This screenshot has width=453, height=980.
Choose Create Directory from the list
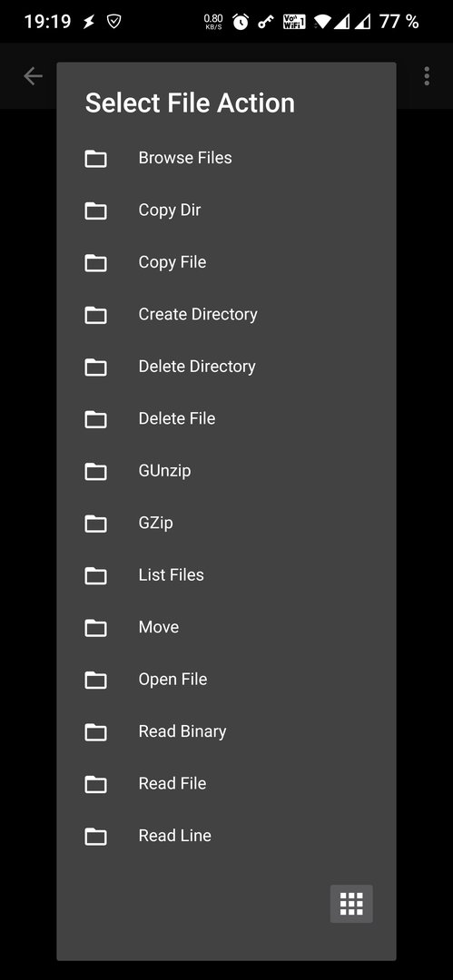pos(226,314)
